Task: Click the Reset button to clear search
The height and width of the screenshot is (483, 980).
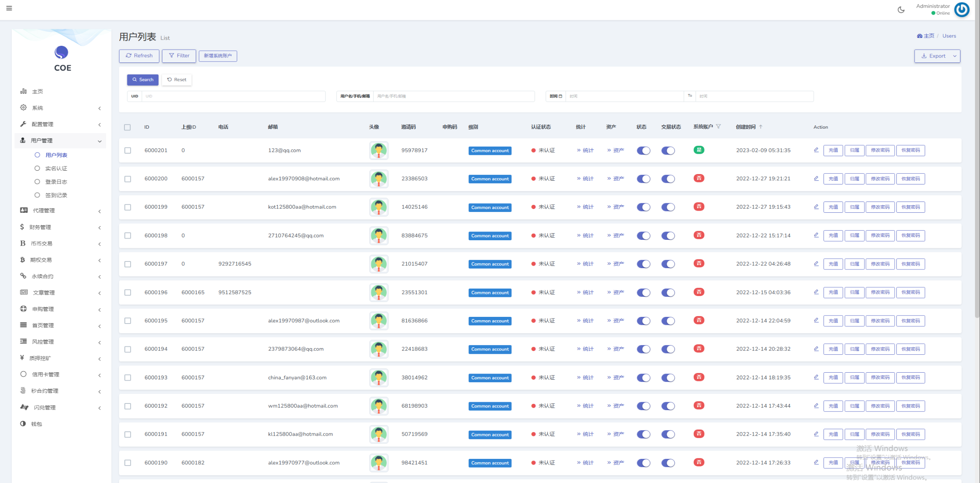Action: coord(177,80)
